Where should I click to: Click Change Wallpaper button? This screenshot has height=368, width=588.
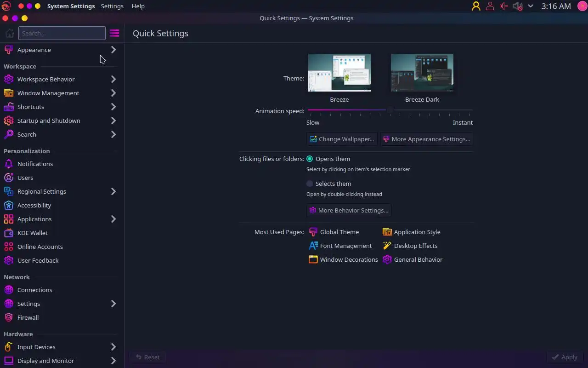click(x=342, y=139)
